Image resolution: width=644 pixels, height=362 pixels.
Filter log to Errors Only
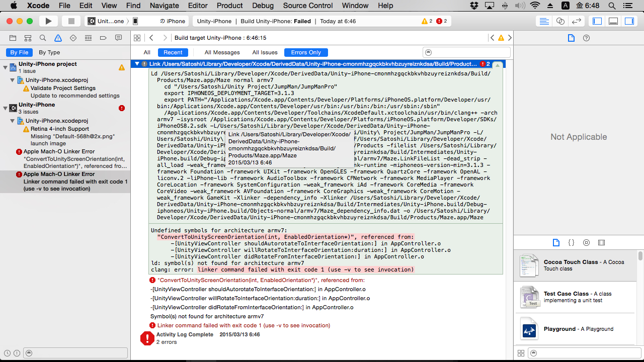pyautogui.click(x=306, y=52)
